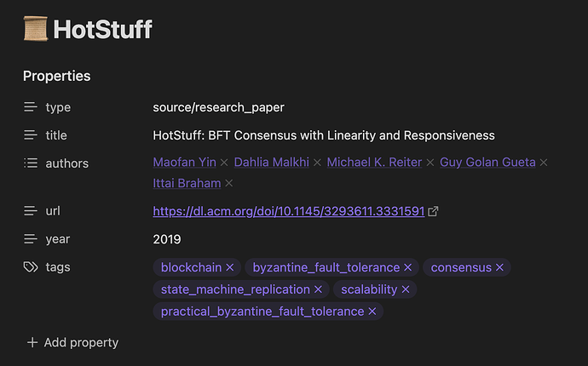Remove the blockchain tag

pos(230,267)
